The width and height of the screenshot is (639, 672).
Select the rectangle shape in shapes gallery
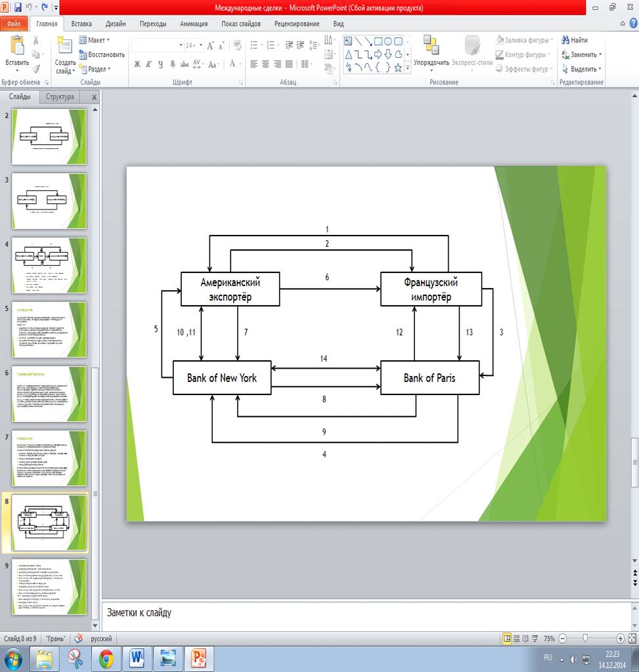pyautogui.click(x=378, y=41)
